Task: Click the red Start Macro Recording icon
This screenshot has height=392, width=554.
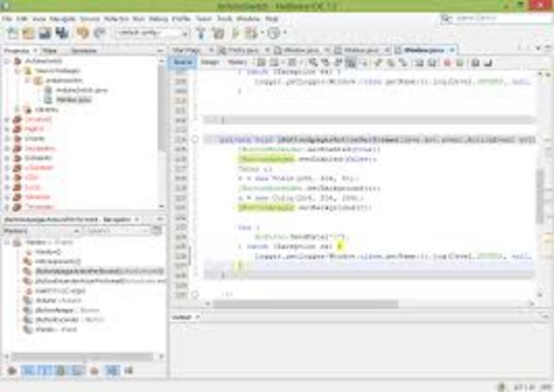Action: [447, 63]
